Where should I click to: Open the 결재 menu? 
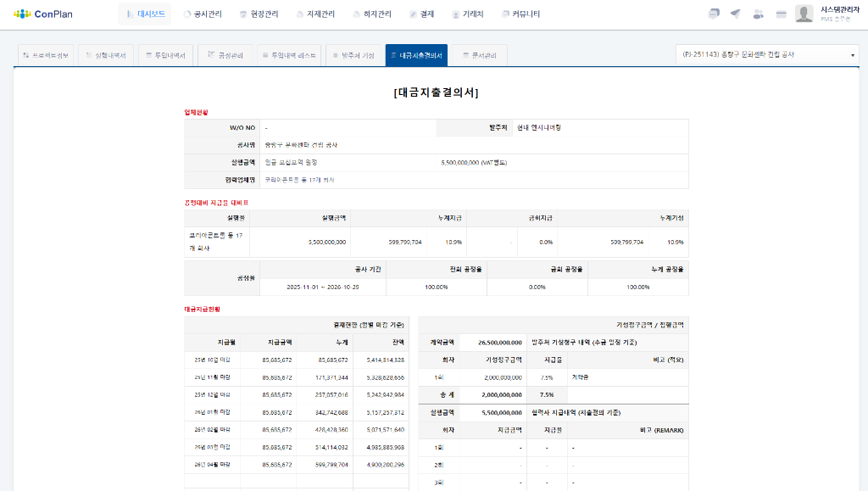click(422, 14)
